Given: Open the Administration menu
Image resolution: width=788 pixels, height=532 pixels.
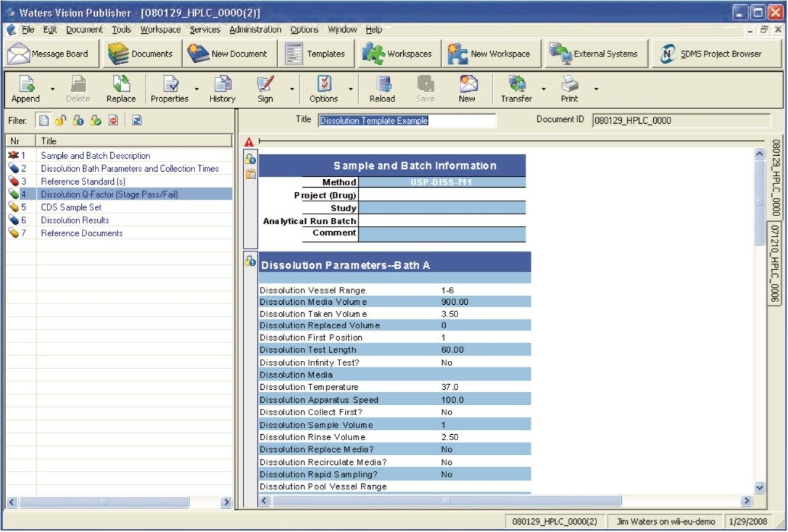Looking at the screenshot, I should pyautogui.click(x=255, y=30).
